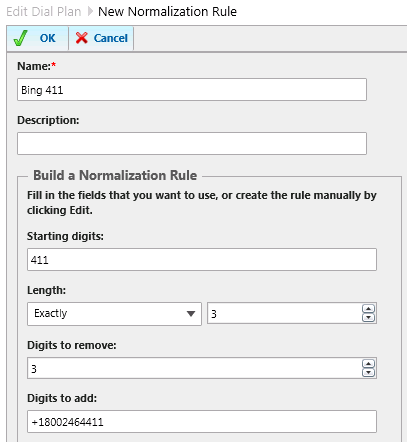Increment Digits to remove with up arrow
407x442 pixels.
click(x=368, y=364)
